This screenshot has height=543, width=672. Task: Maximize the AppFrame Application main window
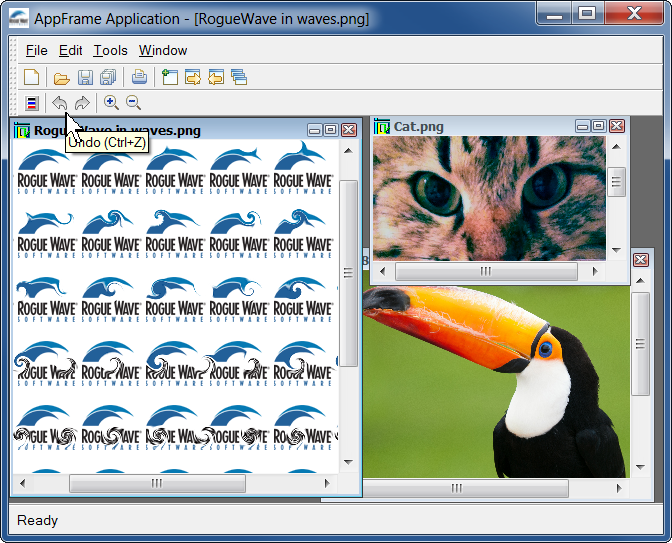coord(587,14)
